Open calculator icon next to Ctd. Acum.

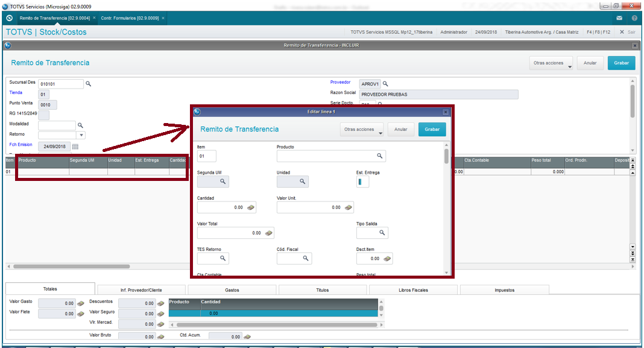[247, 337]
